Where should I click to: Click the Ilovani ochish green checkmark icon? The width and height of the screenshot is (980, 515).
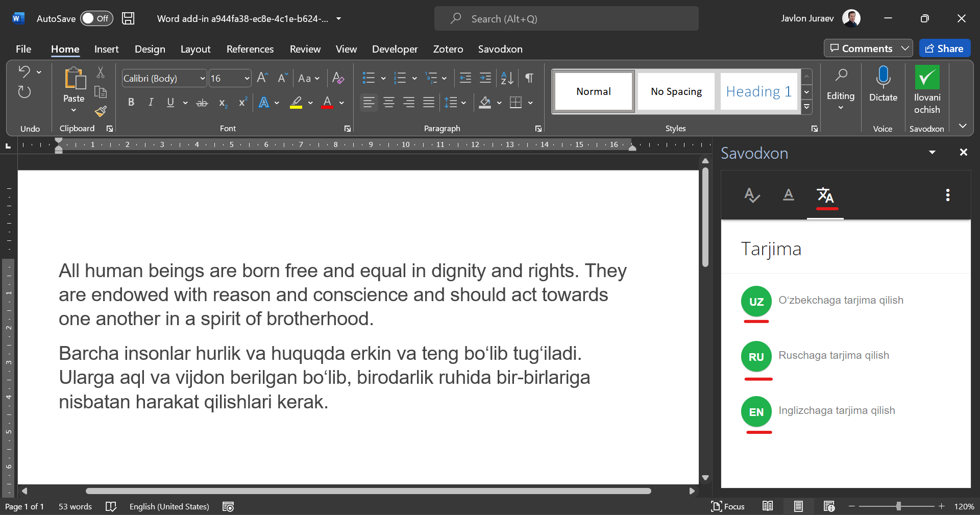tap(926, 78)
